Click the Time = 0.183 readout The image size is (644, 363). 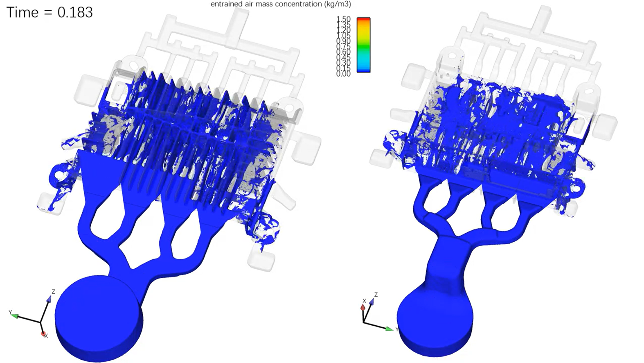tap(50, 13)
